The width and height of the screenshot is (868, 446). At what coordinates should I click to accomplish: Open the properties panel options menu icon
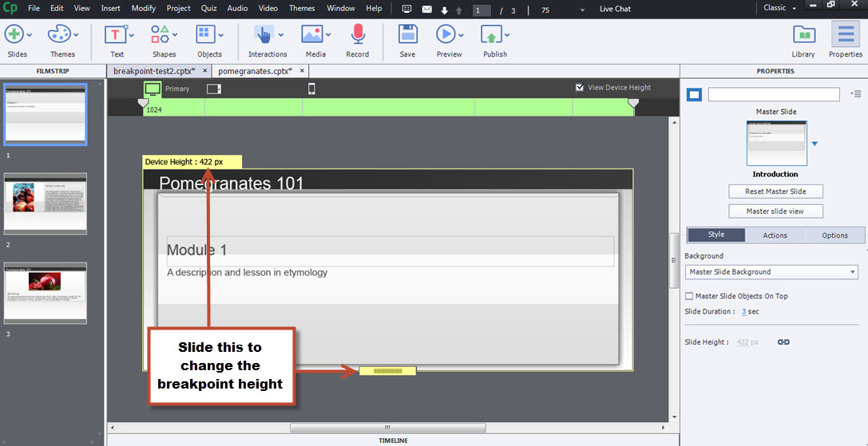coord(855,94)
